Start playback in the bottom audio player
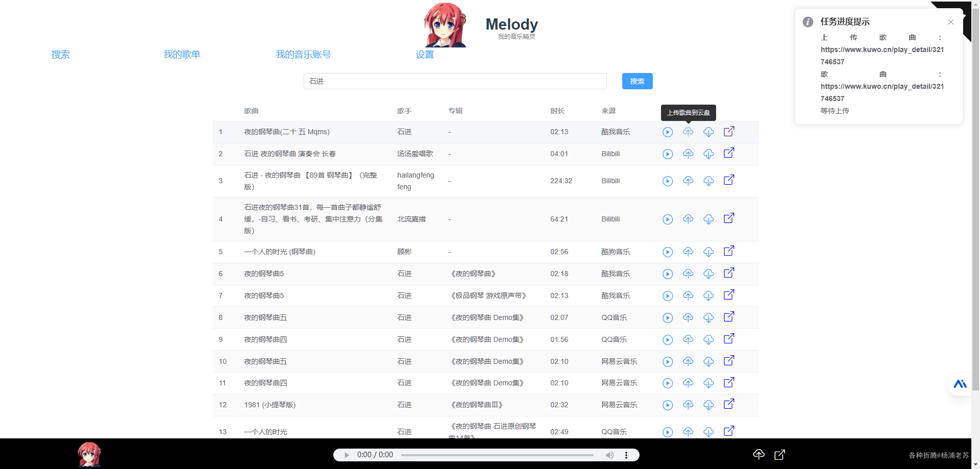 coord(347,455)
